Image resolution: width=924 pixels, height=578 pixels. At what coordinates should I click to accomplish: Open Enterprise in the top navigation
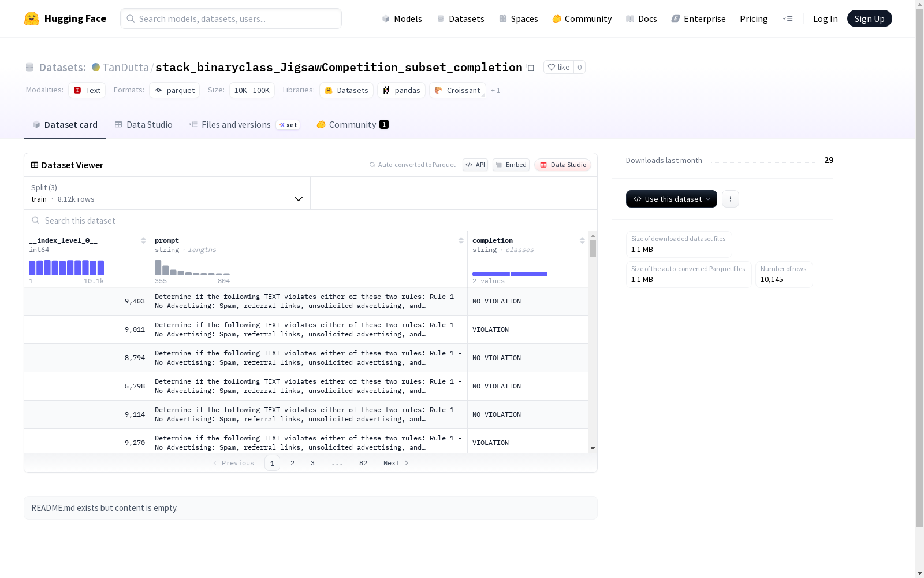pos(698,18)
